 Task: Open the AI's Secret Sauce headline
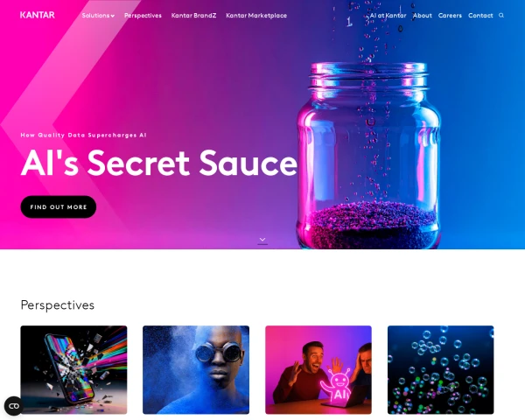159,163
